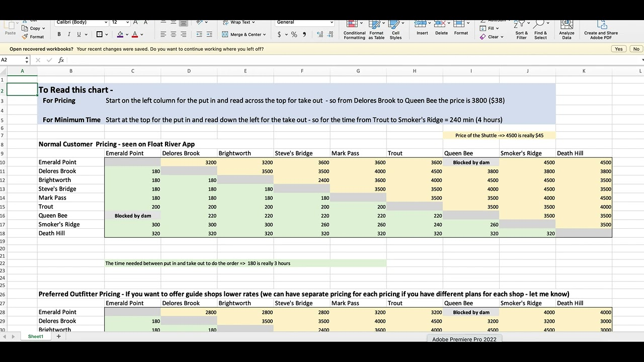Apply bold formatting from the ribbon
The width and height of the screenshot is (644, 362).
(59, 34)
